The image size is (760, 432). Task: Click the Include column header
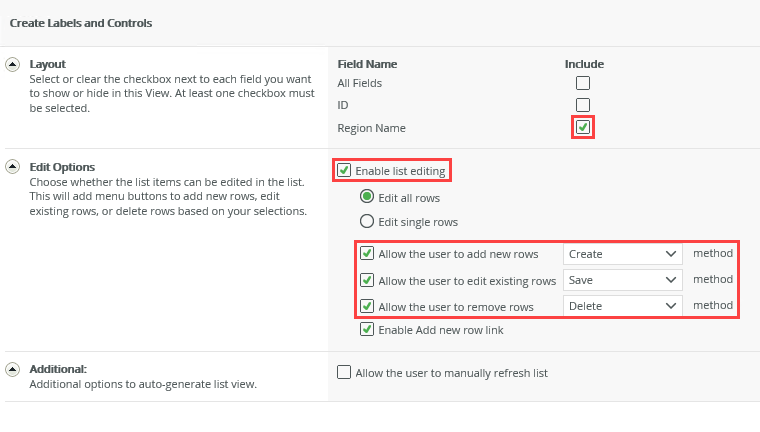(x=584, y=64)
